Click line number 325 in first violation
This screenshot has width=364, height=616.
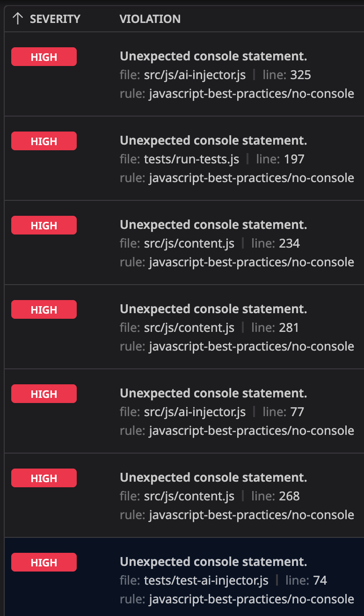coord(301,75)
